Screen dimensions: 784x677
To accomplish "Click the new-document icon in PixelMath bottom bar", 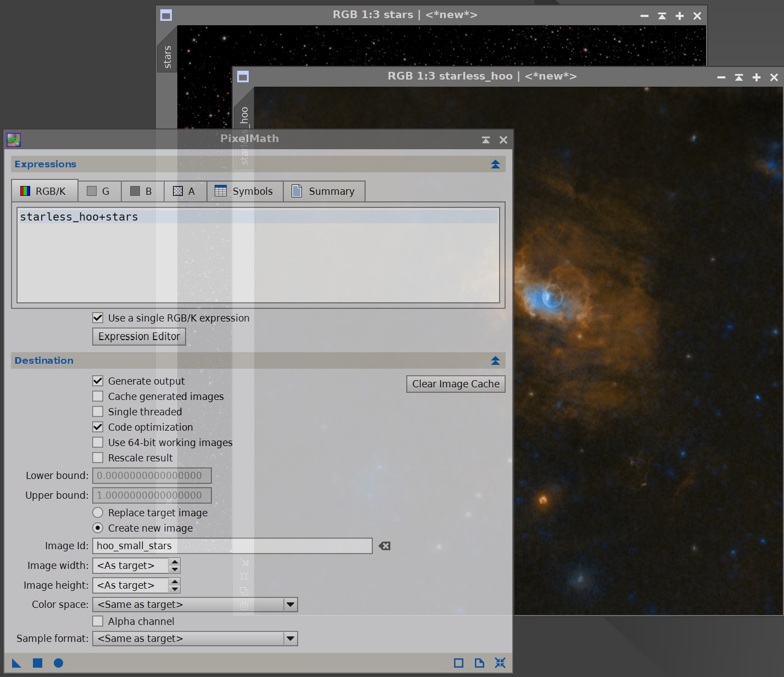I will coord(479,663).
